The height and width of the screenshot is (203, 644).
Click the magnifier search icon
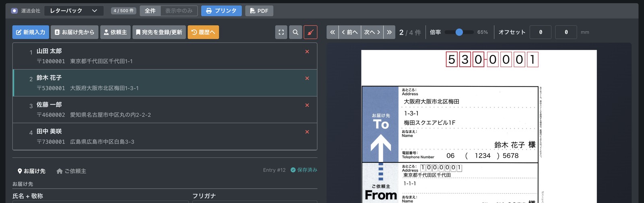[x=295, y=32]
